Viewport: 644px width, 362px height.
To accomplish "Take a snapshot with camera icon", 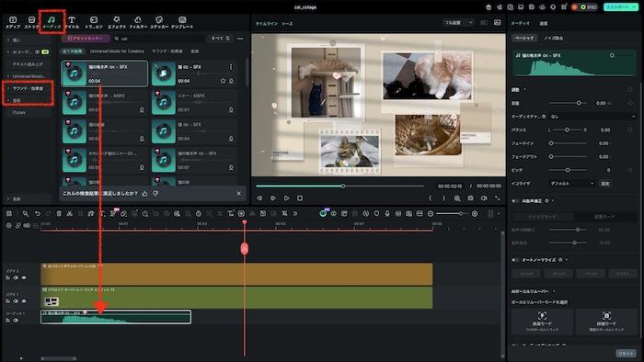I will pos(470,198).
